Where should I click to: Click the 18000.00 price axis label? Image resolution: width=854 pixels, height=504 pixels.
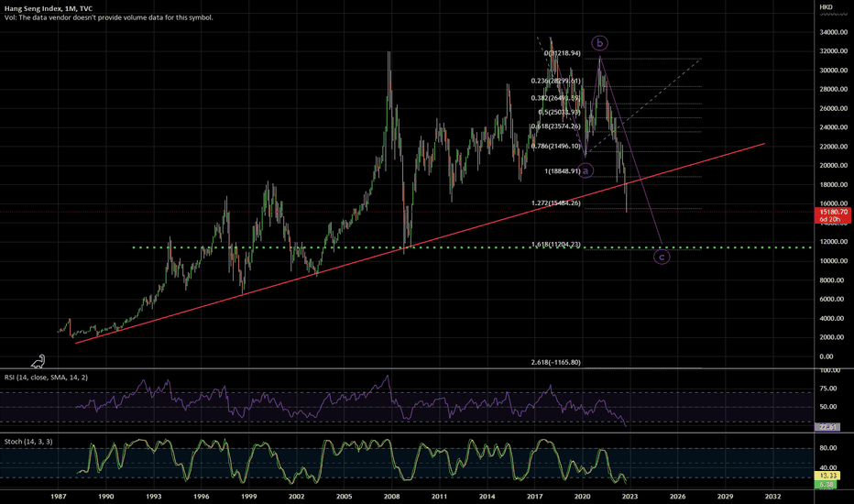click(x=833, y=185)
